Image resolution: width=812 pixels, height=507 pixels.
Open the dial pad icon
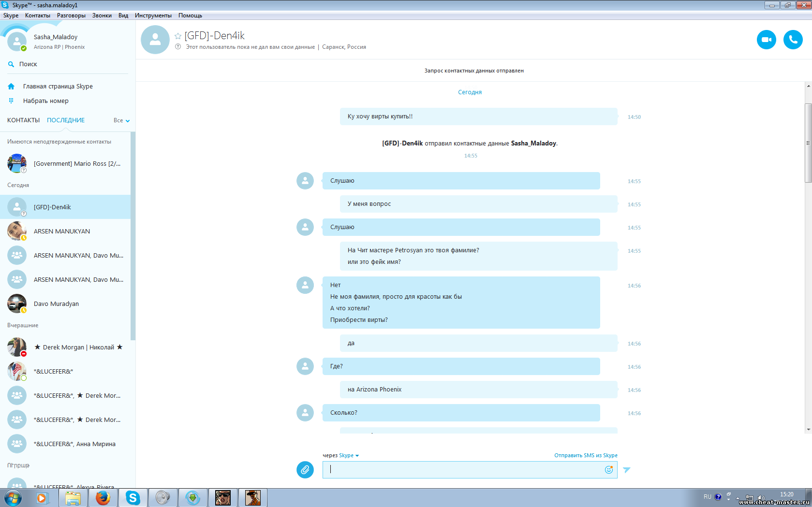point(11,101)
